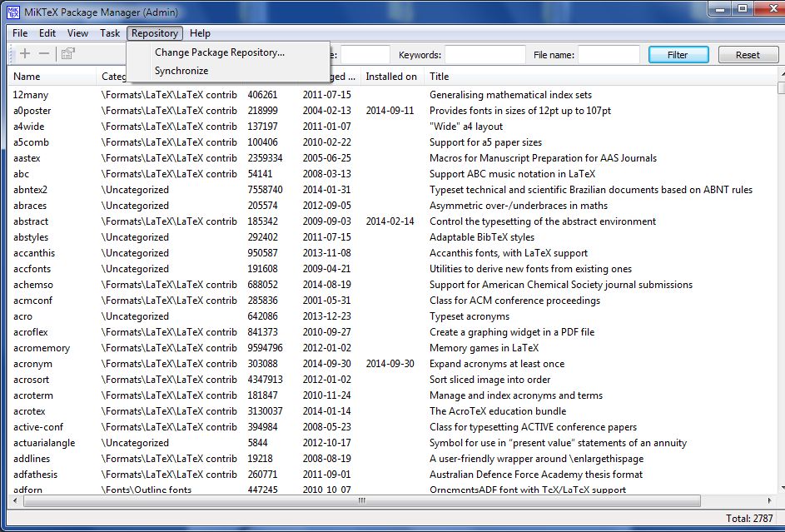The height and width of the screenshot is (532, 785).
Task: Select the actuarialangle package
Action: click(44, 443)
